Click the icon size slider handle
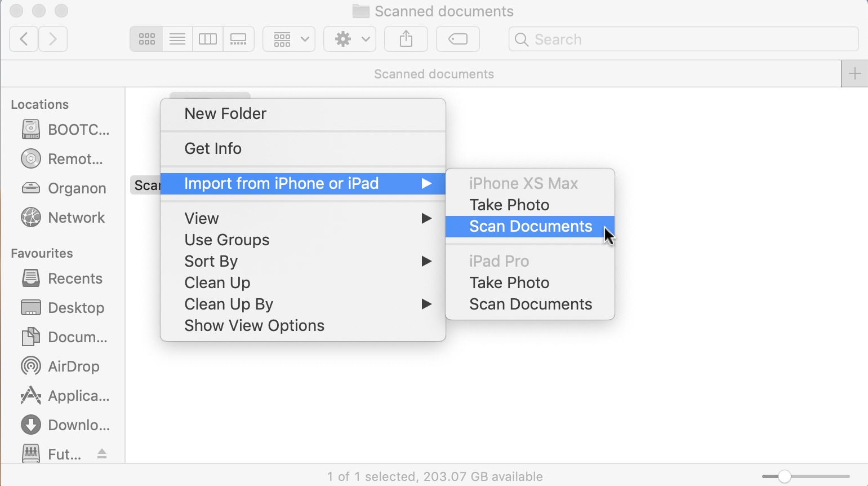 784,477
